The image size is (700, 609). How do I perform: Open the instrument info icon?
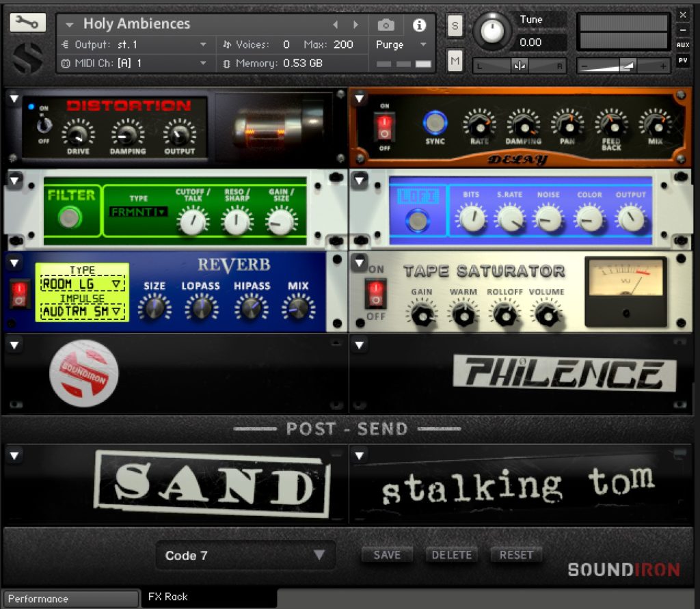419,25
